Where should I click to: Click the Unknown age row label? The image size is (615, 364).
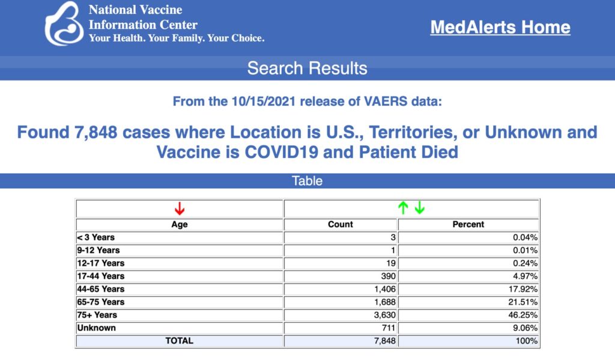pyautogui.click(x=97, y=328)
